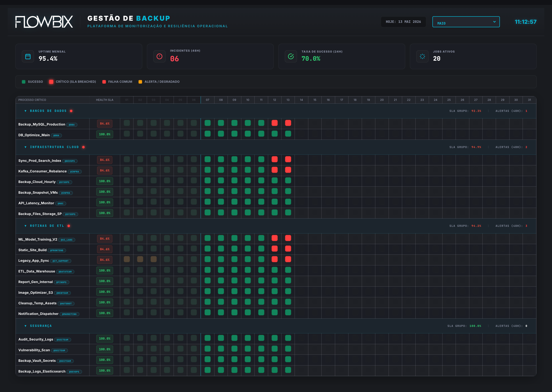Click the 84.6% SLA badge for Legacy_App_Sync

click(105, 260)
